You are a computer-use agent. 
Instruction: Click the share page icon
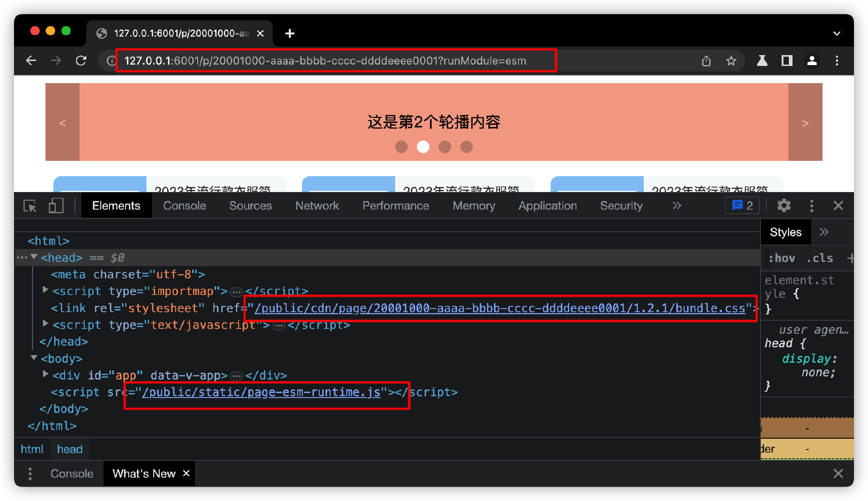(706, 61)
